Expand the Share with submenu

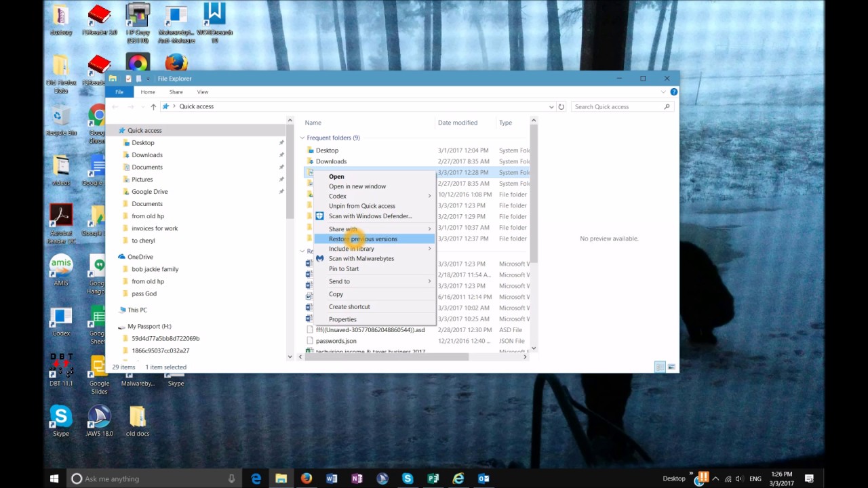point(429,229)
